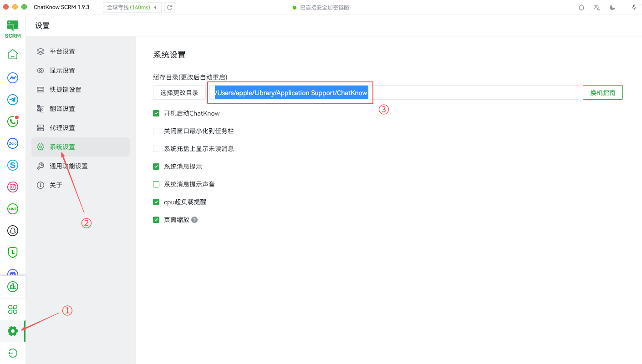Image resolution: width=642 pixels, height=364 pixels.
Task: Select the Zalo platform icon
Action: [13, 143]
